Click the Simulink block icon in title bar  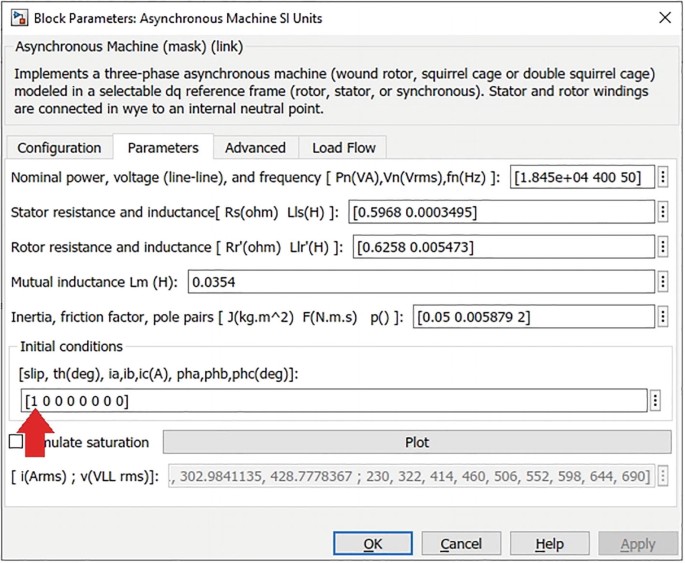(19, 18)
